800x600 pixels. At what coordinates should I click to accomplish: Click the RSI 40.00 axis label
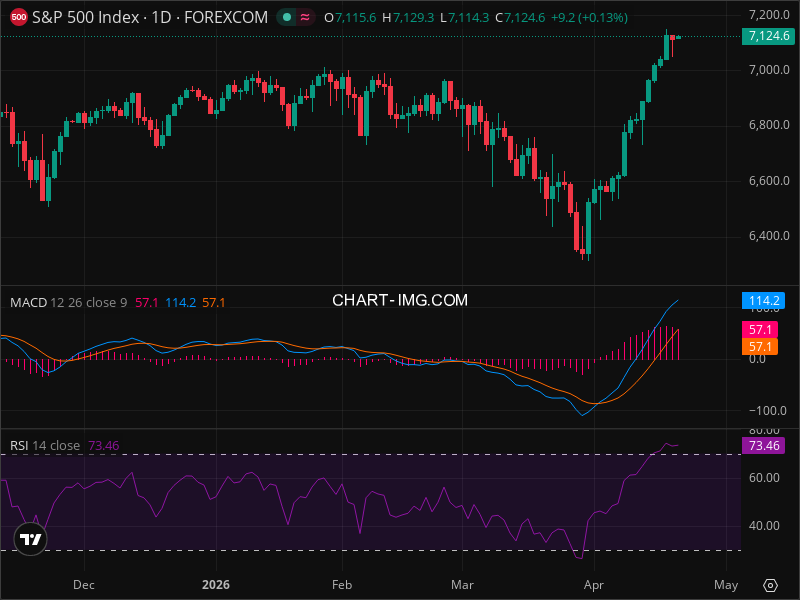click(764, 526)
